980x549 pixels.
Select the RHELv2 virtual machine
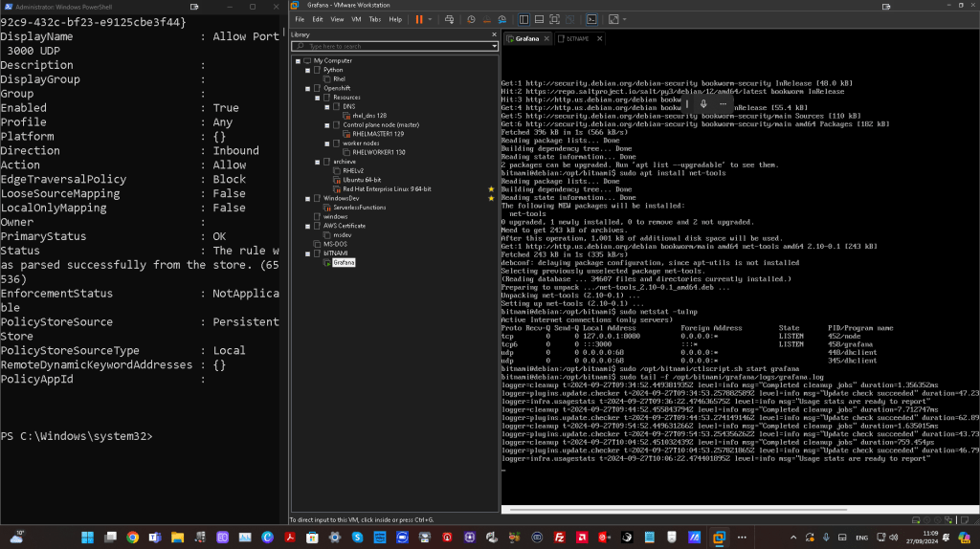[x=352, y=170]
